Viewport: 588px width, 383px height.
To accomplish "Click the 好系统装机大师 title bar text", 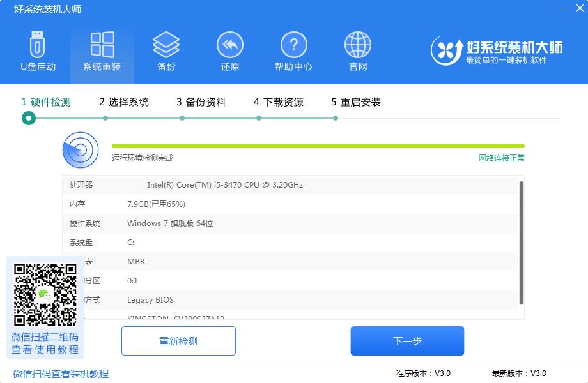I will 48,10.
